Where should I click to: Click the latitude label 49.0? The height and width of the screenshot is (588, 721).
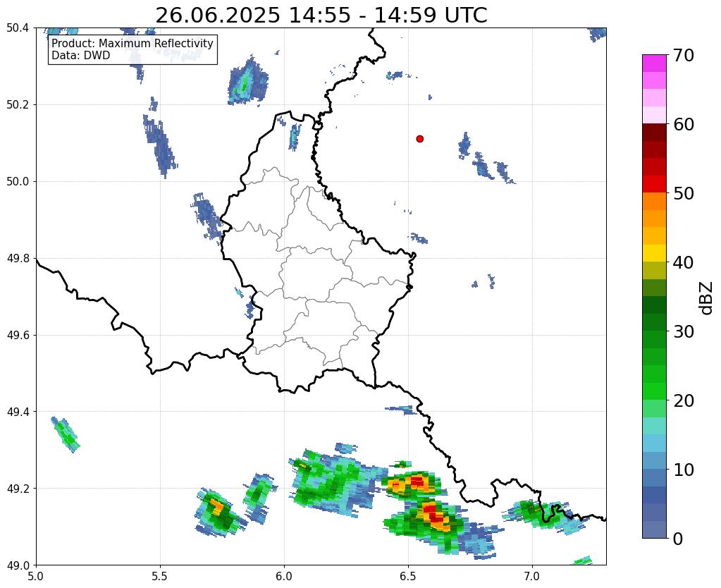pyautogui.click(x=18, y=565)
